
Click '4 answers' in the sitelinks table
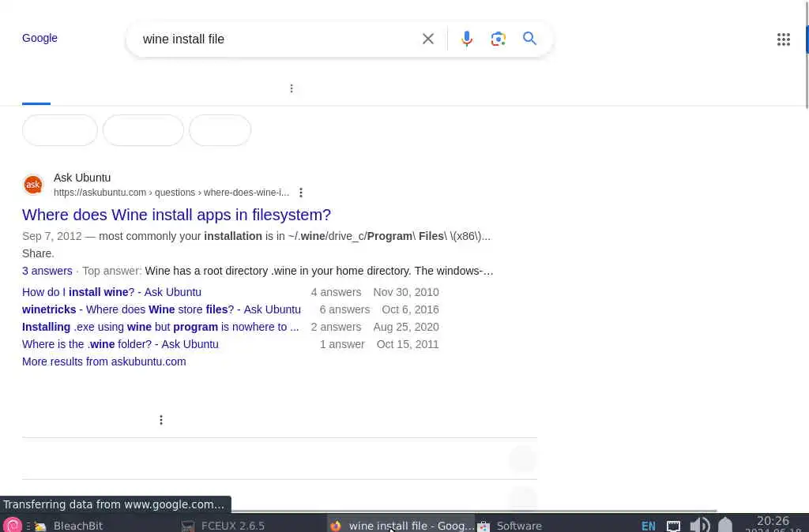pyautogui.click(x=336, y=292)
